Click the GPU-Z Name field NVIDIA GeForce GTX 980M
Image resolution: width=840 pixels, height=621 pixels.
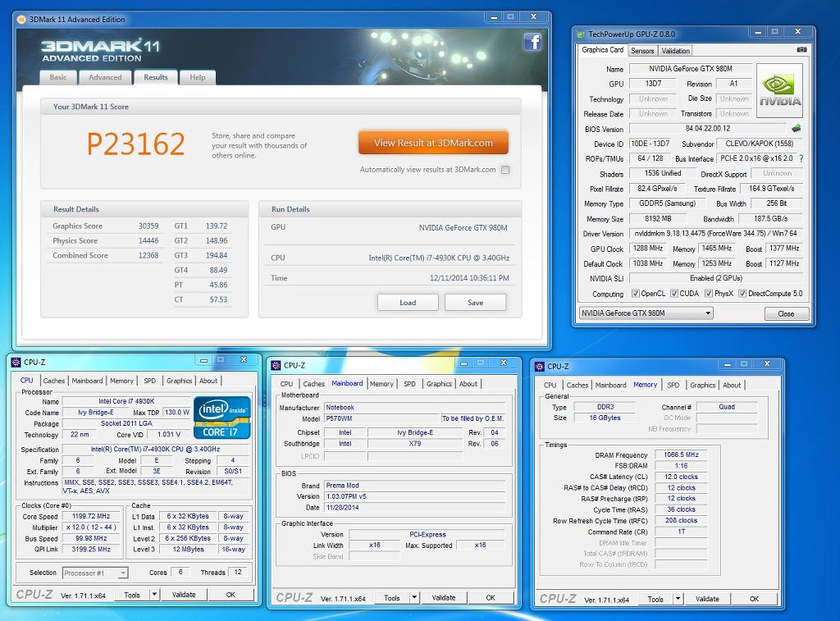click(691, 69)
